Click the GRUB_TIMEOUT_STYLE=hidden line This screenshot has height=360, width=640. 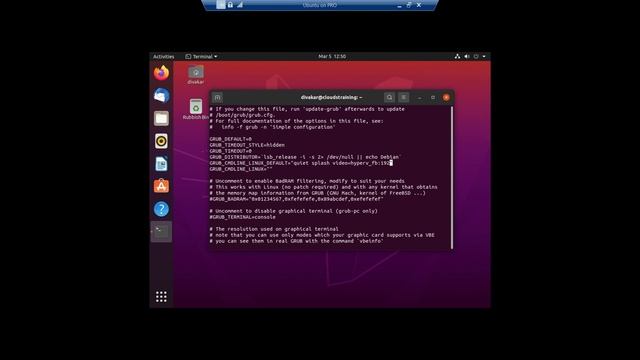tap(247, 145)
